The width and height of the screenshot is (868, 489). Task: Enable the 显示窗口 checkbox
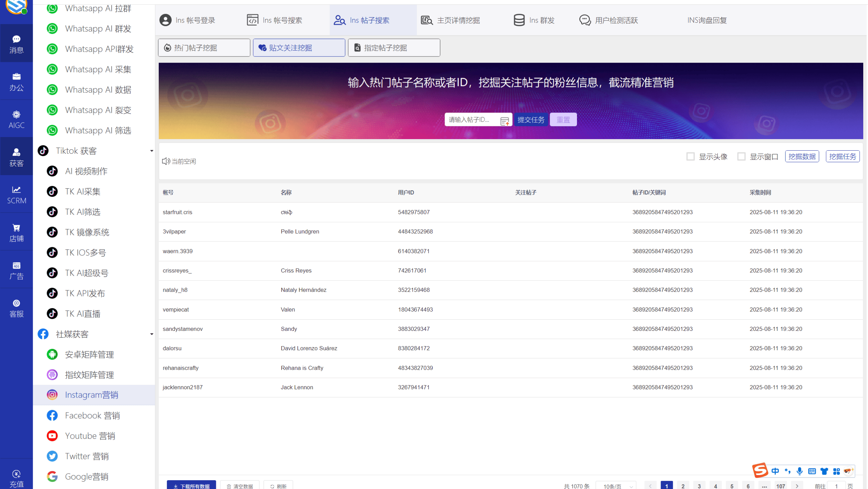(x=742, y=156)
